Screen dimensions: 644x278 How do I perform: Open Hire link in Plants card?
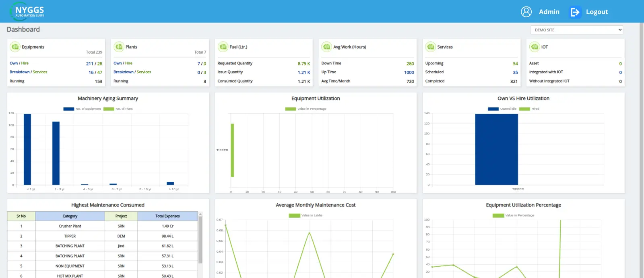(129, 63)
